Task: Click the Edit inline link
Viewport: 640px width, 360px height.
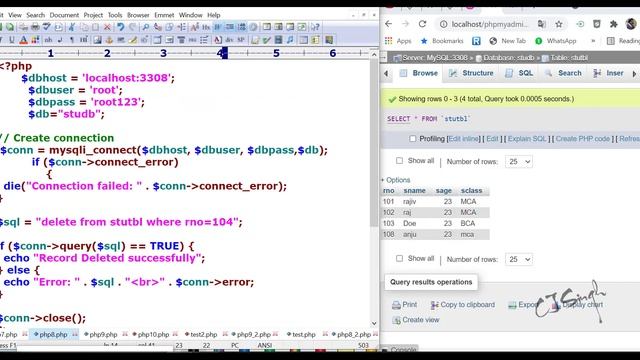Action: tap(464, 139)
